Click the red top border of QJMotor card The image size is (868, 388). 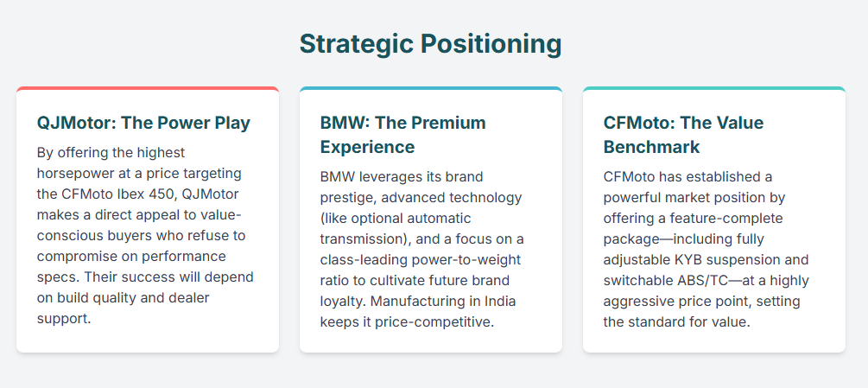(x=148, y=88)
